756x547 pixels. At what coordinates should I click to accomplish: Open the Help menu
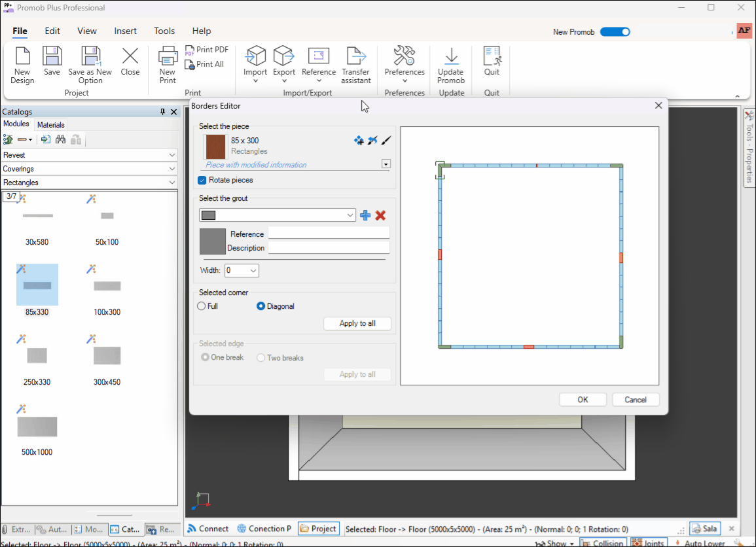point(202,31)
